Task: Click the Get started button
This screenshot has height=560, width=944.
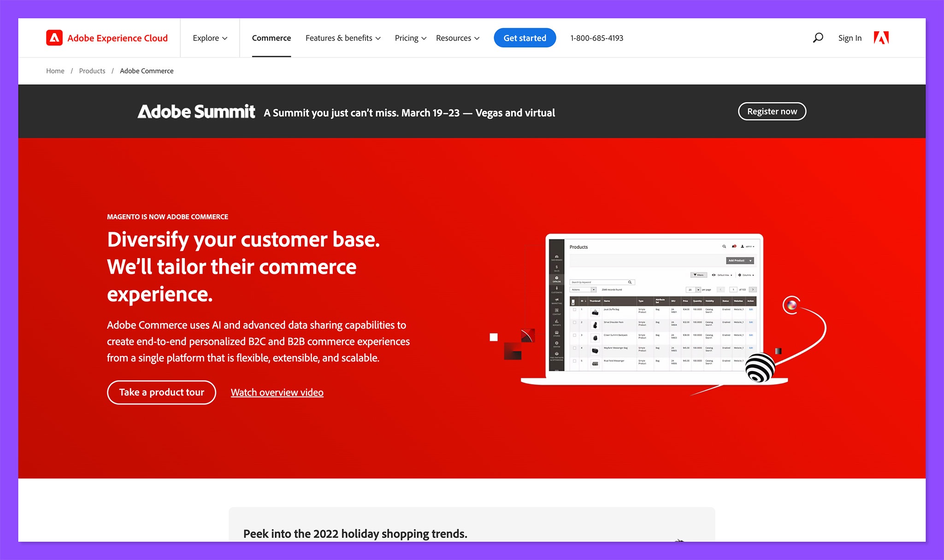Action: point(525,38)
